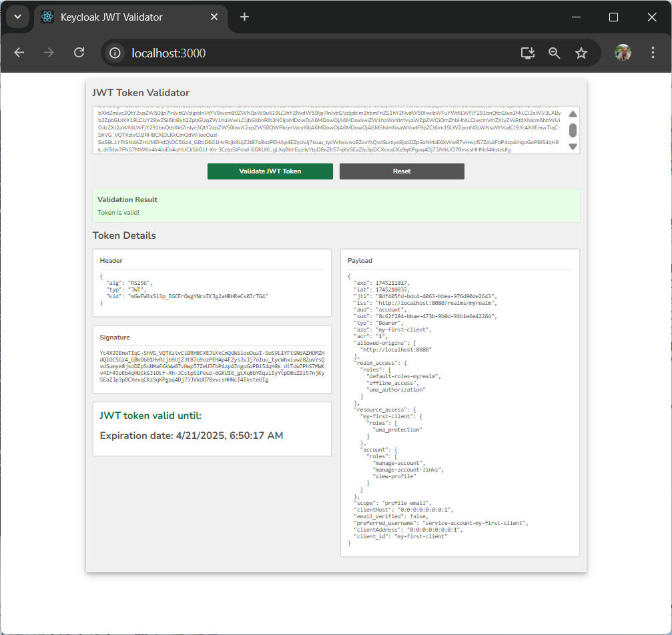Click the Token Details heading
Viewport: 672px width, 635px height.
(124, 235)
